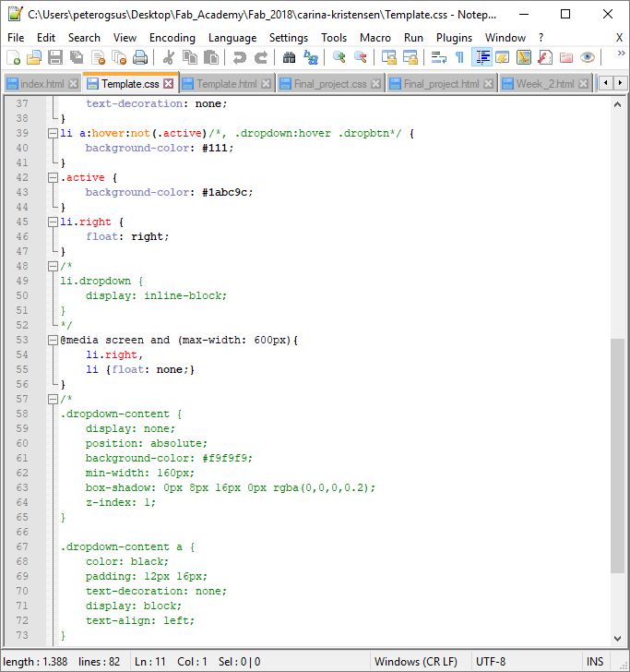
Task: Open the Language menu
Action: (x=232, y=38)
